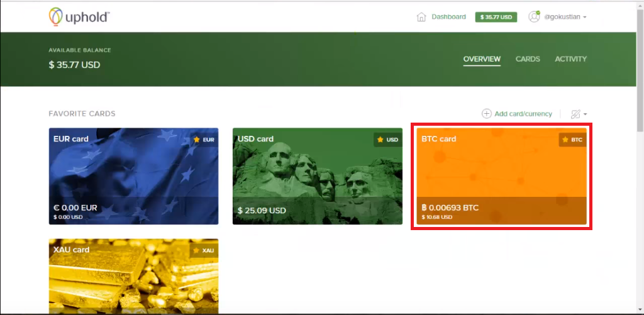The image size is (644, 315).
Task: Click the Uphold logo
Action: pyautogui.click(x=79, y=17)
